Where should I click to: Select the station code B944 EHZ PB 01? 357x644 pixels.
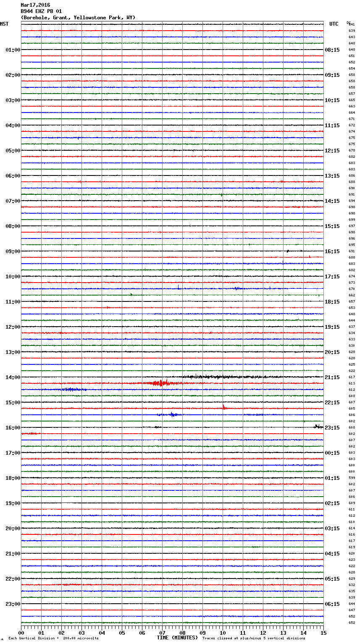(x=41, y=11)
